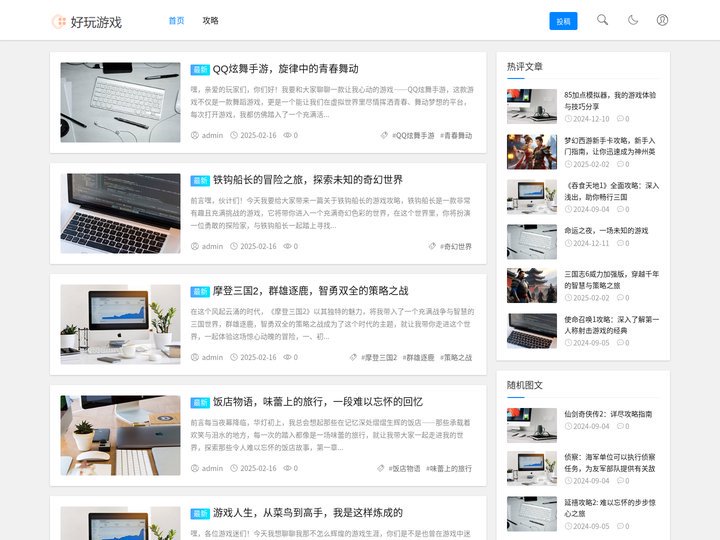Click the #摩登三国2 tag
This screenshot has width=720, height=540.
[379, 357]
